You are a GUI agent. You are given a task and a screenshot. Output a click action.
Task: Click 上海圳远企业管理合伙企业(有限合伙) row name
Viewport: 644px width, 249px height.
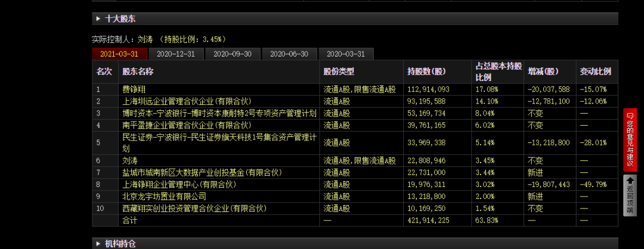[x=187, y=101]
